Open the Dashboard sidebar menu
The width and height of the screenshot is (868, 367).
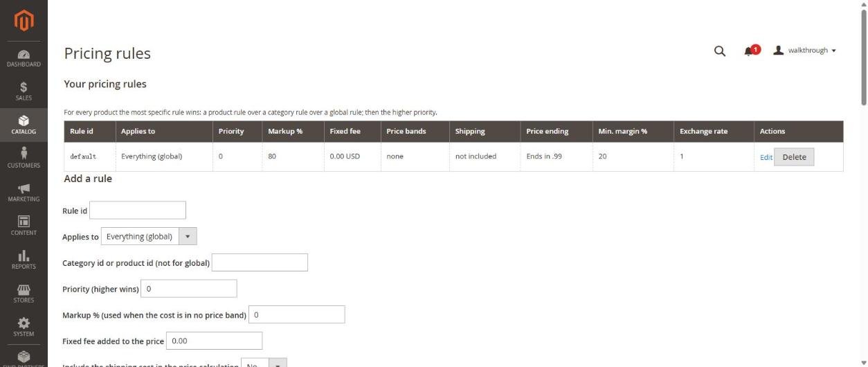(x=24, y=57)
